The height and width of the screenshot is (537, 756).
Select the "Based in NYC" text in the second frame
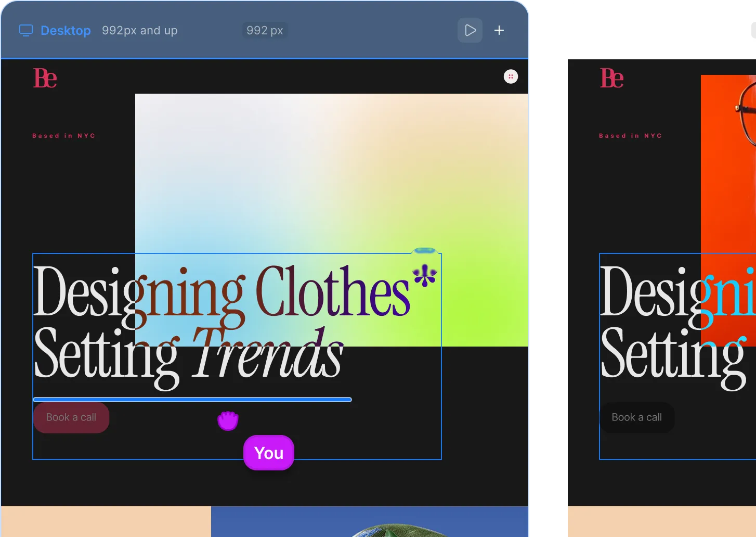(631, 136)
